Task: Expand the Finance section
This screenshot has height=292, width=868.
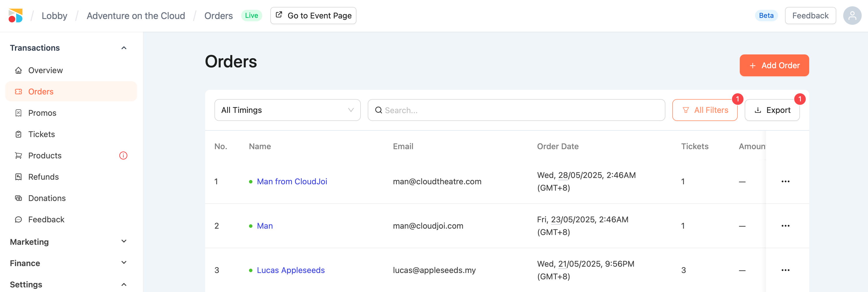Action: [x=124, y=263]
